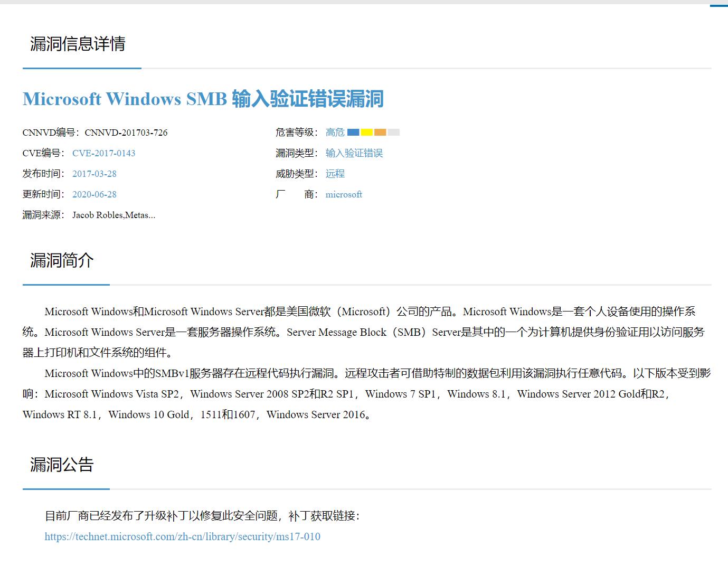
Task: Click the CVE编号 label
Action: (43, 153)
